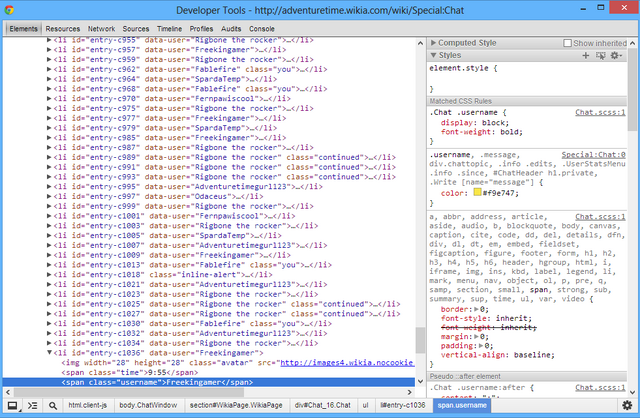Viewport: 640px width, 418px height.
Task: Expand the entry-c995 Adventuretimegurl123 node
Action: [49, 187]
